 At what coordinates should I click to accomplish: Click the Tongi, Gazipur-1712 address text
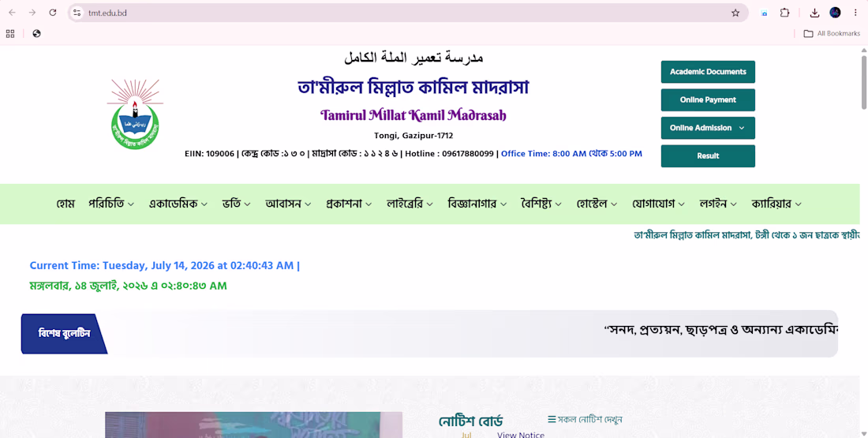(413, 135)
